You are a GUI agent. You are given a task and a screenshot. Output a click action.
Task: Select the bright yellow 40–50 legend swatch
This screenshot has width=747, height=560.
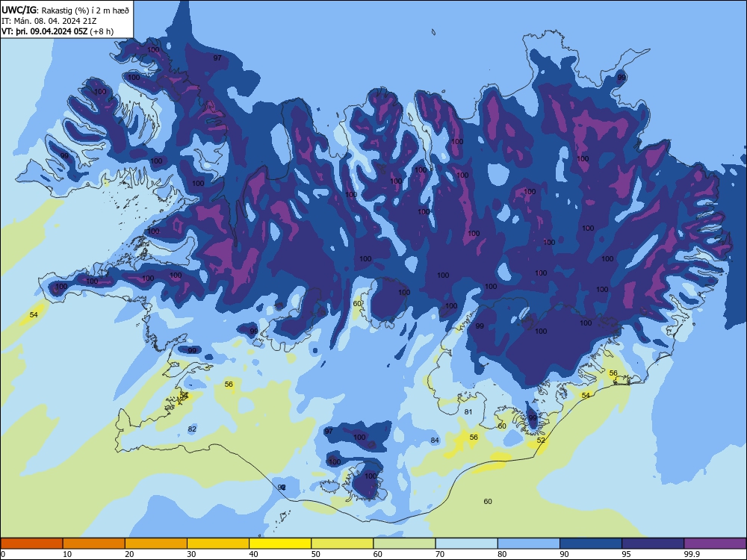point(280,544)
